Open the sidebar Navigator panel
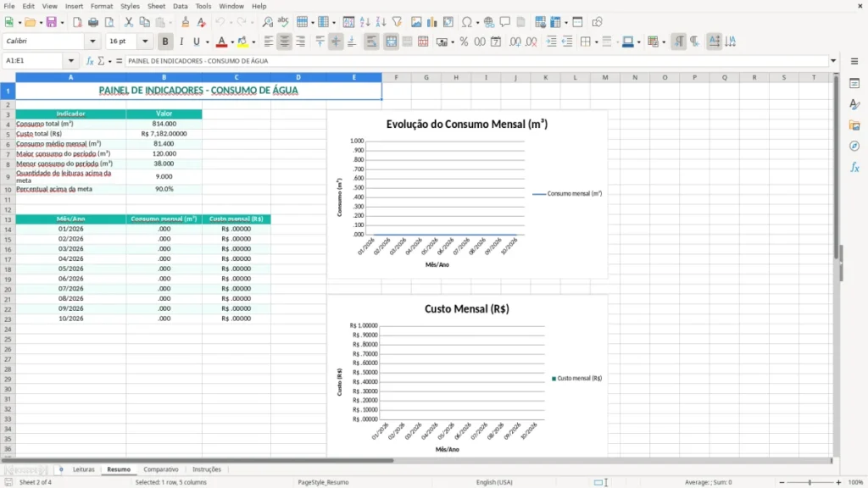The height and width of the screenshot is (488, 868). [x=854, y=146]
